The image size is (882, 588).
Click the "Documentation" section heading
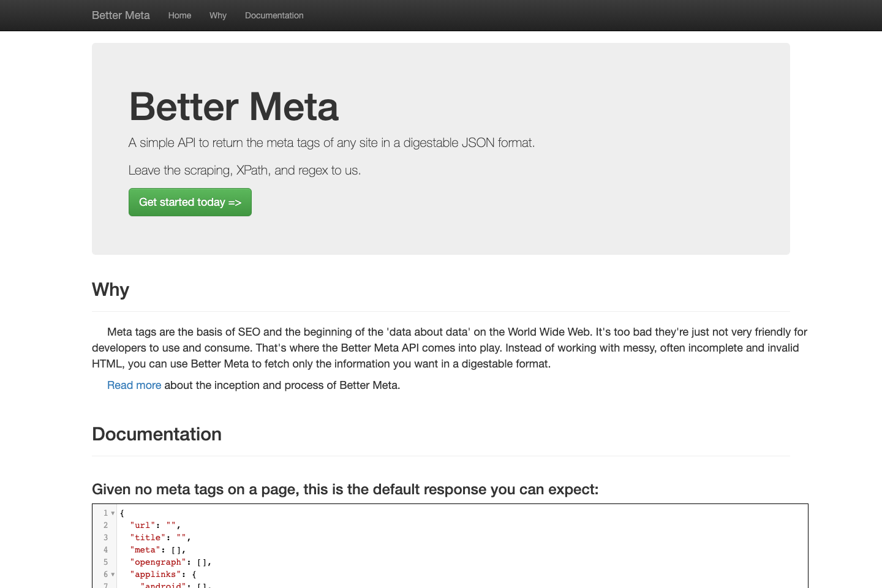[x=157, y=434]
